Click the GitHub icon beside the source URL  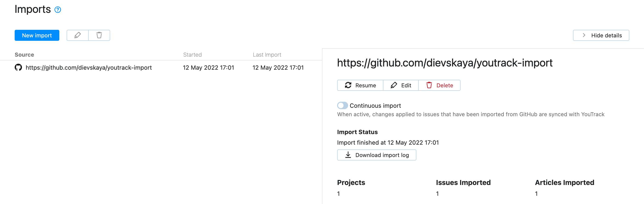tap(18, 67)
